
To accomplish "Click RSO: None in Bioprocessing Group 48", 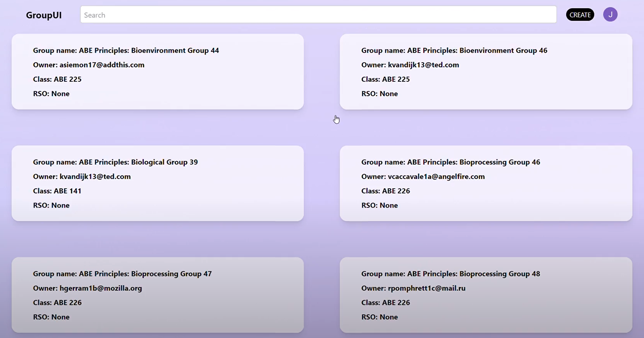I will point(380,317).
